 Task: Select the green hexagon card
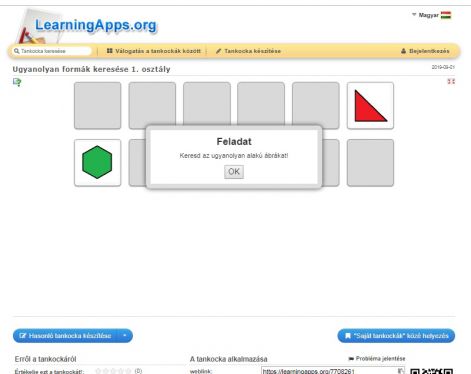[97, 163]
